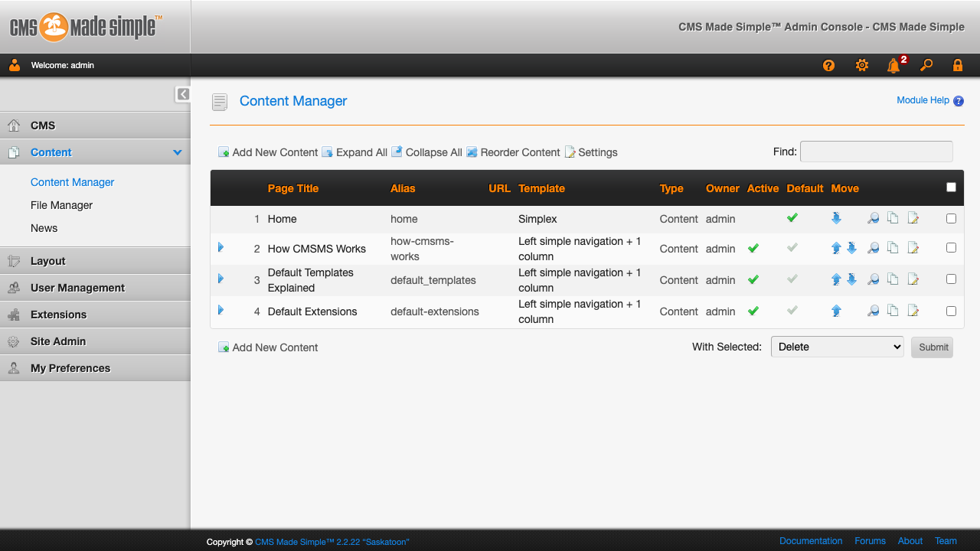The image size is (980, 551).
Task: Click view icon for How CMSMS Works row
Action: tap(873, 248)
